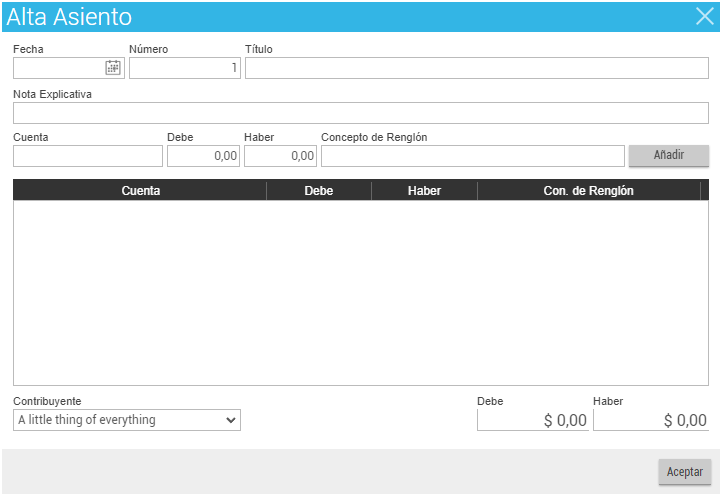Click the Debe amount input in the entry row
722x496 pixels.
pos(203,156)
